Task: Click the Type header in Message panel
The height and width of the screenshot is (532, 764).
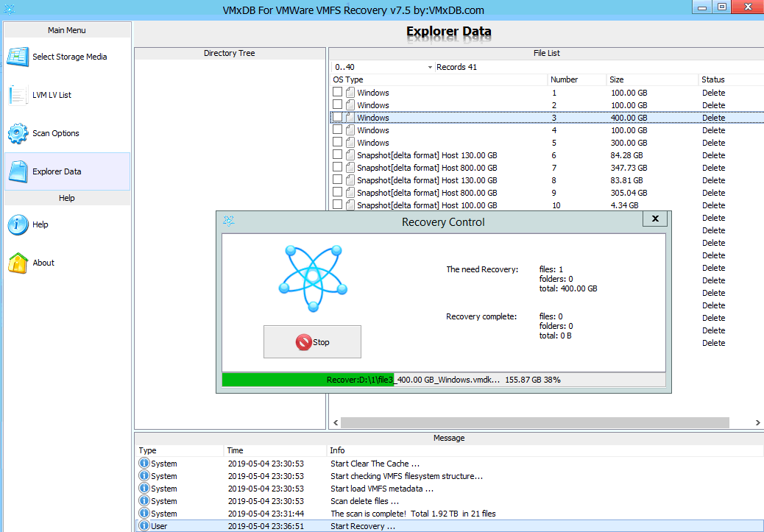Action: (180, 450)
